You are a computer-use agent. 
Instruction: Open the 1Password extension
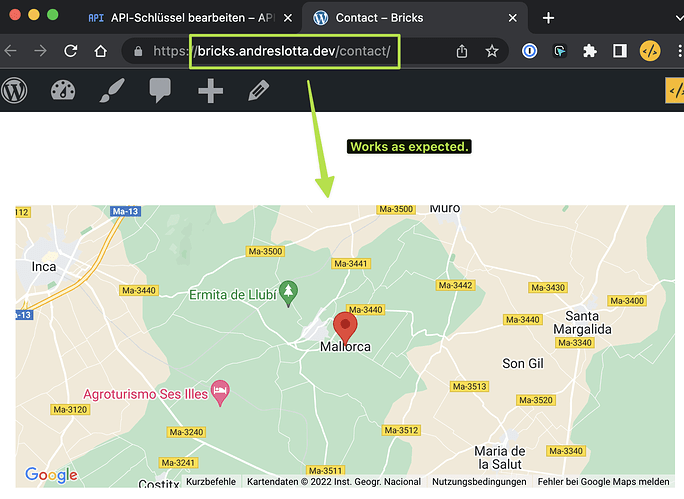coord(530,51)
